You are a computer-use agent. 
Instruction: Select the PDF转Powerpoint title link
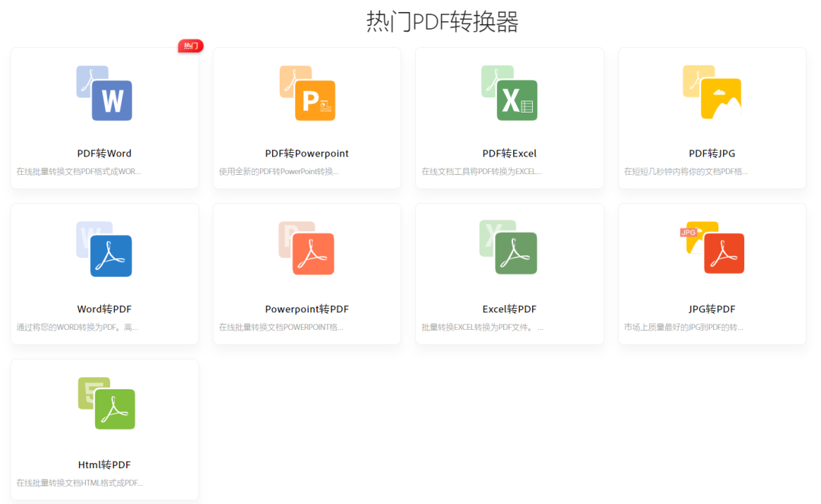click(307, 154)
